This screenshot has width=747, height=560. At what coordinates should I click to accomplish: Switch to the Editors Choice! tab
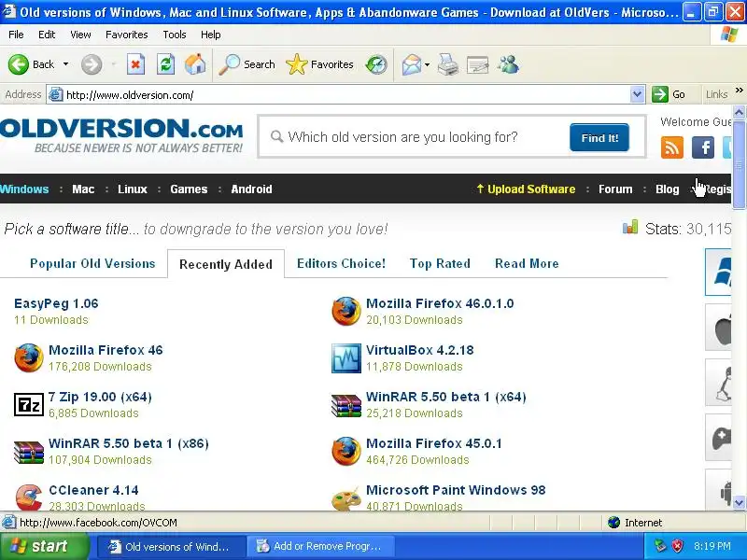tap(341, 263)
